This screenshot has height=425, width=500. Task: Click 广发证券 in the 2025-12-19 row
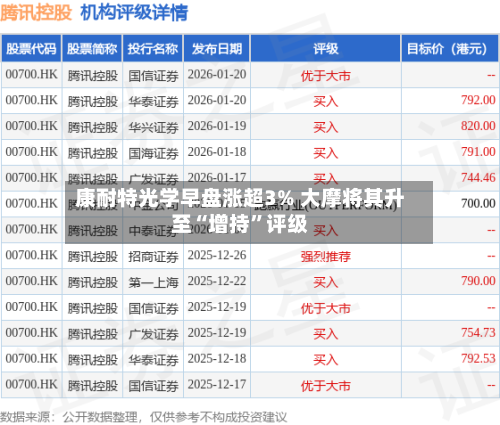pyautogui.click(x=153, y=334)
